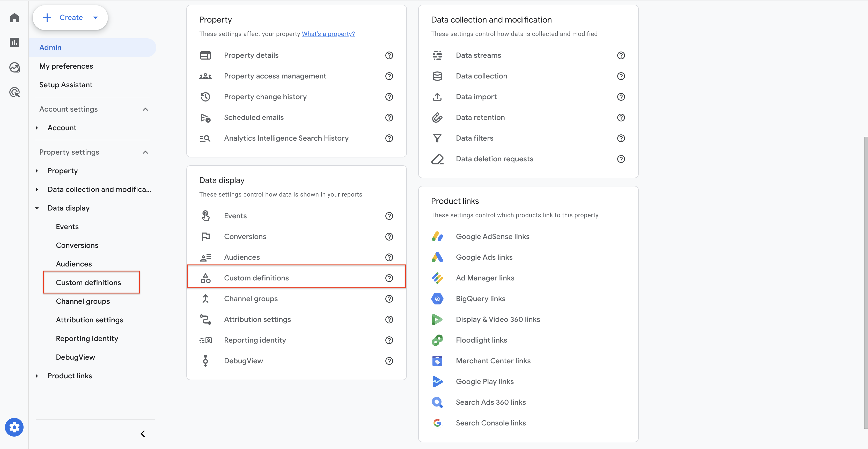Image resolution: width=868 pixels, height=449 pixels.
Task: Select Setup Assistant in the sidebar
Action: pos(66,85)
